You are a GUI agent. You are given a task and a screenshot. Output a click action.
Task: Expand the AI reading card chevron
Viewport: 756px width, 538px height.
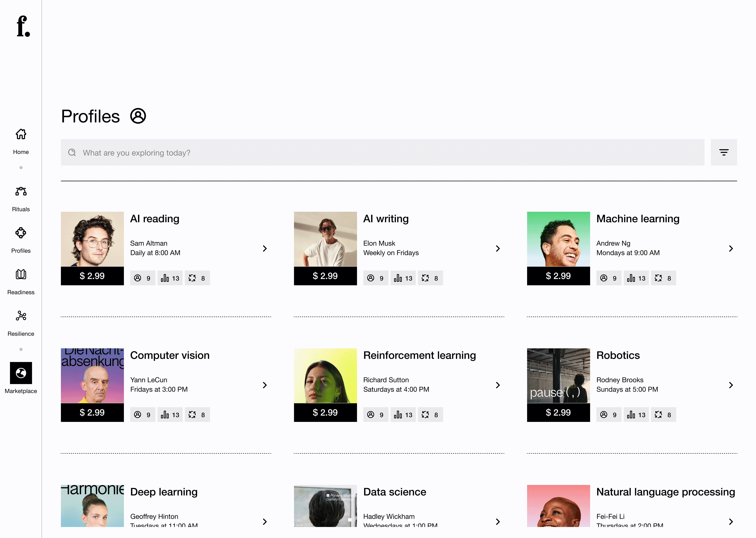[264, 249]
